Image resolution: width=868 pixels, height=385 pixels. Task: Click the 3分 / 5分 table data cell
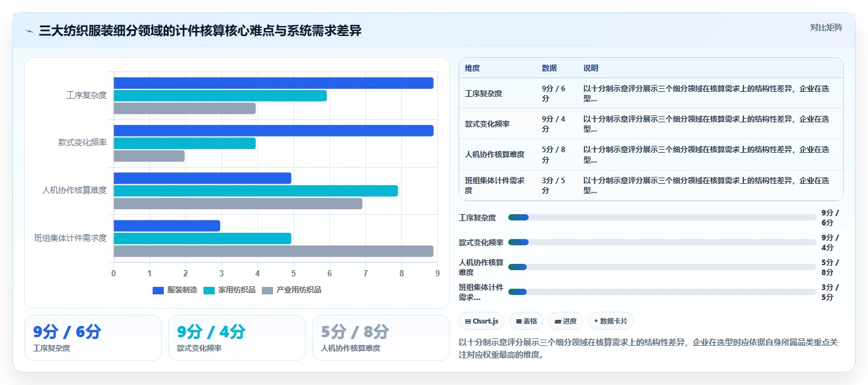(557, 185)
